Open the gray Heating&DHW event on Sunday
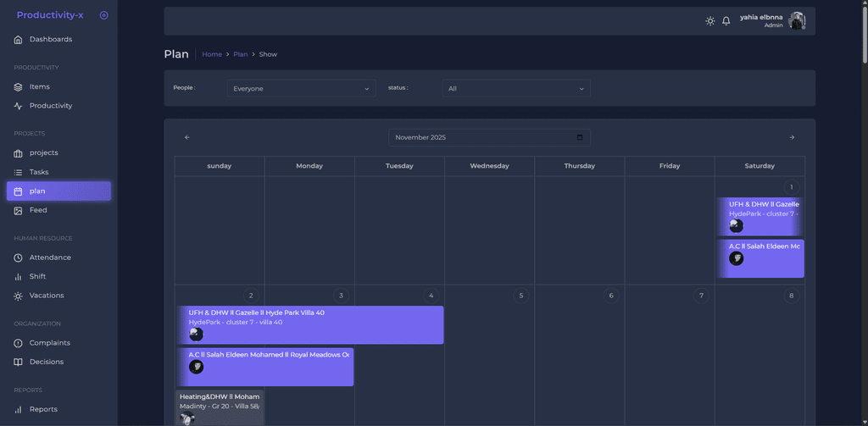 coord(220,405)
